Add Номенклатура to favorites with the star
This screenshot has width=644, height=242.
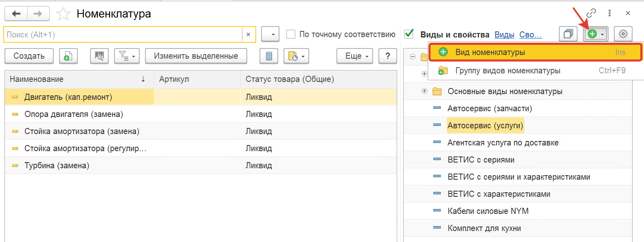coord(63,14)
